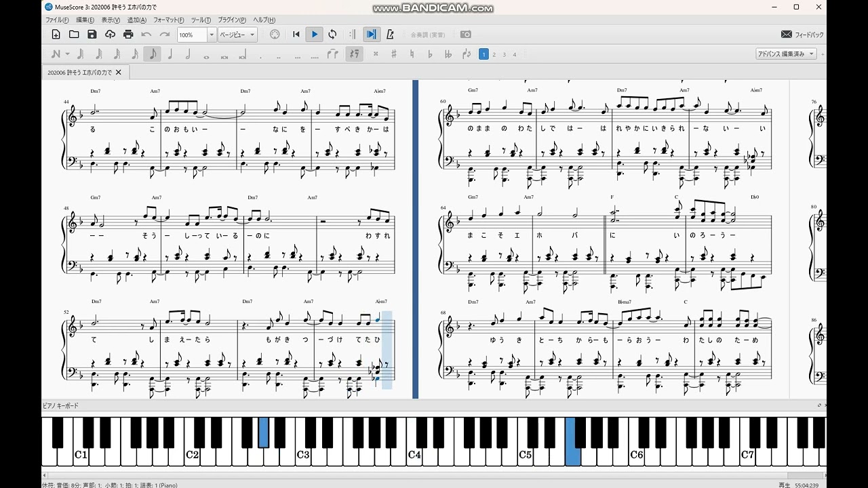
Task: Click the フィードバック feedback button
Action: point(803,35)
